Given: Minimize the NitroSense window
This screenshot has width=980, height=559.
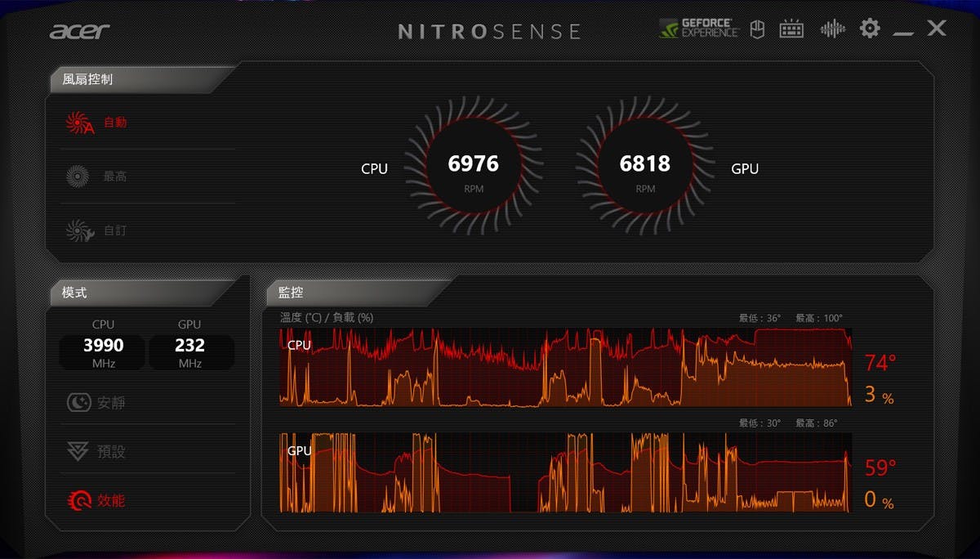Looking at the screenshot, I should click(x=902, y=30).
